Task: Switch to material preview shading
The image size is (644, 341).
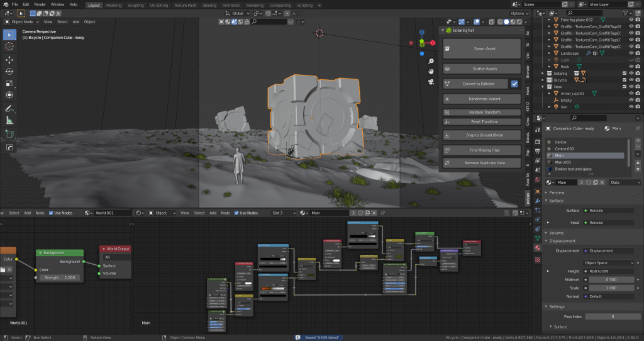Action: coord(513,22)
